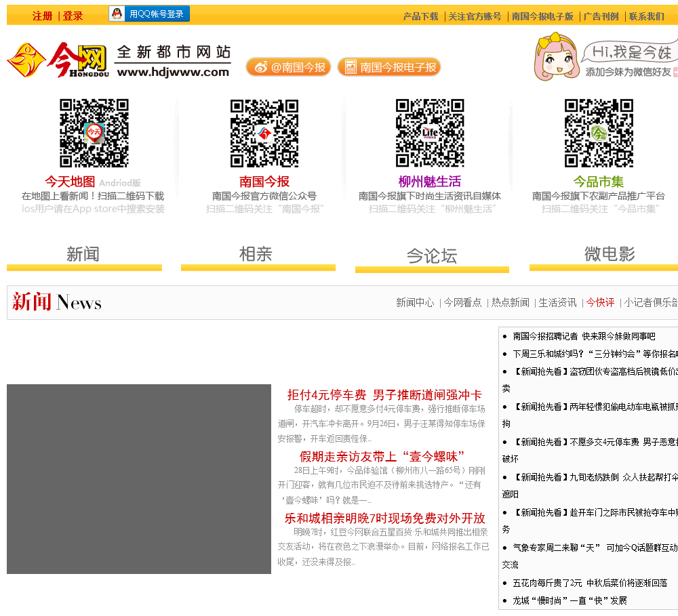Open headline 假期走亲访友带上“壹今螺味”
This screenshot has width=678, height=616.
[382, 457]
